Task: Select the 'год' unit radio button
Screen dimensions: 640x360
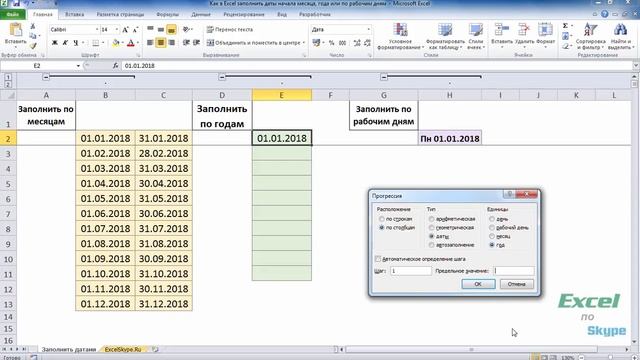Action: pos(492,245)
